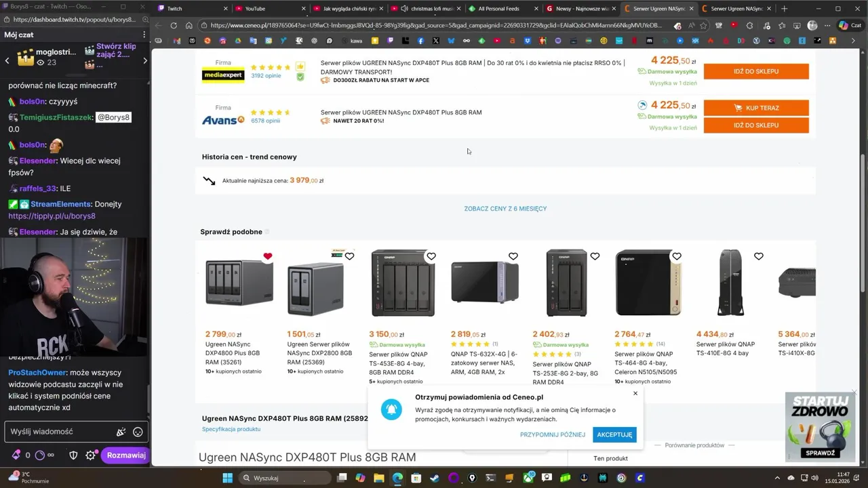Toggle heart on QNAP TS-453E-8G product
Viewport: 868px width, 488px height.
coord(431,256)
